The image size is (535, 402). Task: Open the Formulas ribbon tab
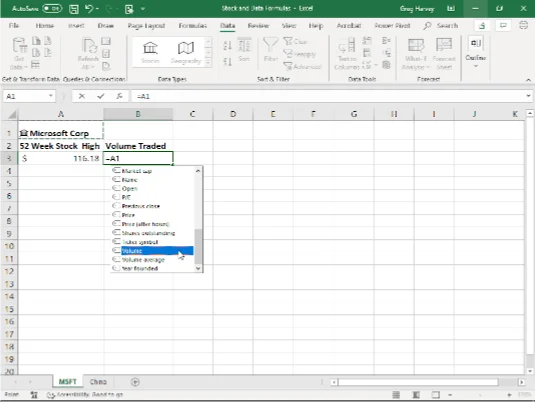[193, 26]
